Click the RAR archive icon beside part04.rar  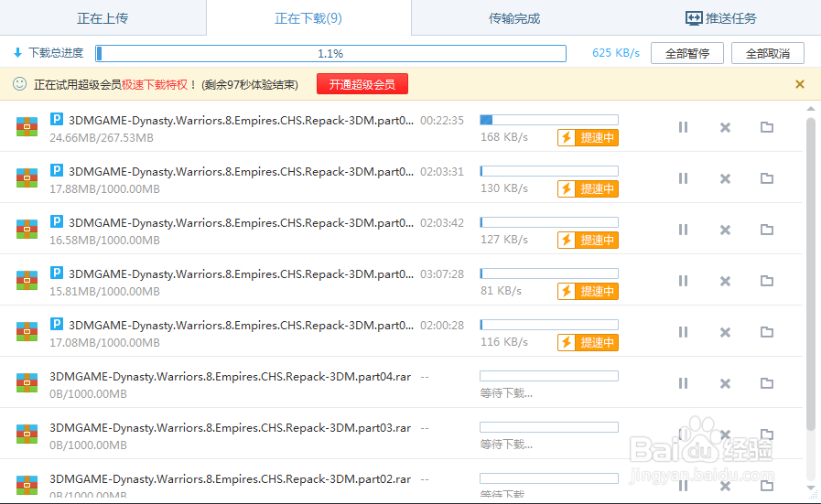[27, 382]
